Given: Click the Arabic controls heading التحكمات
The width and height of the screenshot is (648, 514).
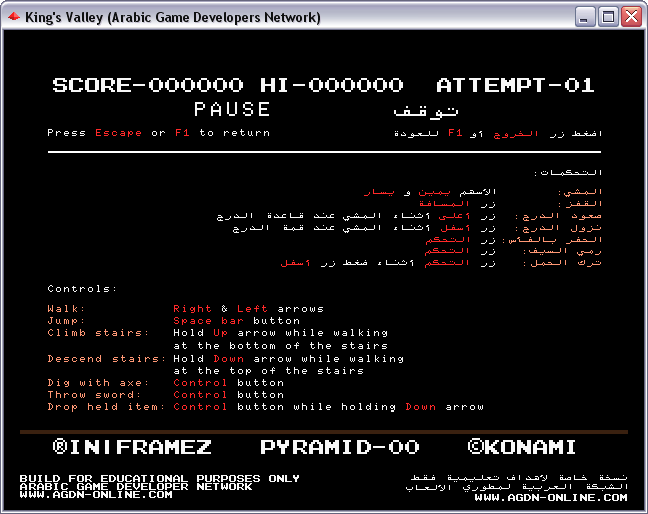Looking at the screenshot, I should coord(567,172).
